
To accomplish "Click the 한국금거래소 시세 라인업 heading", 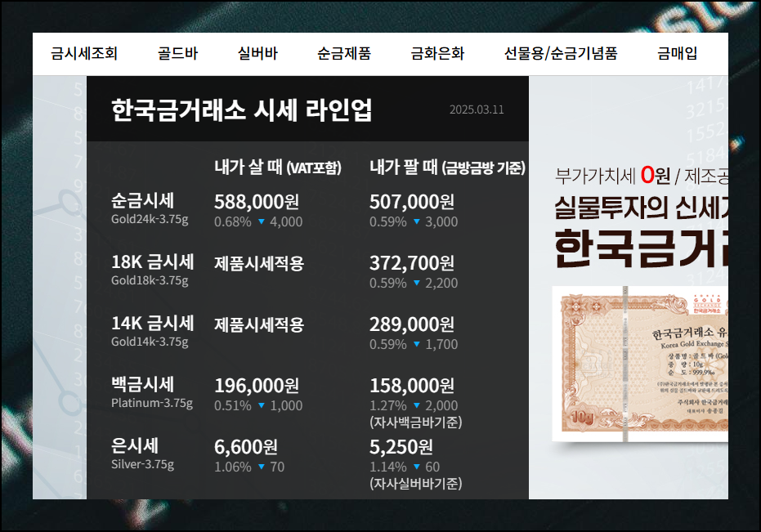I will click(242, 110).
